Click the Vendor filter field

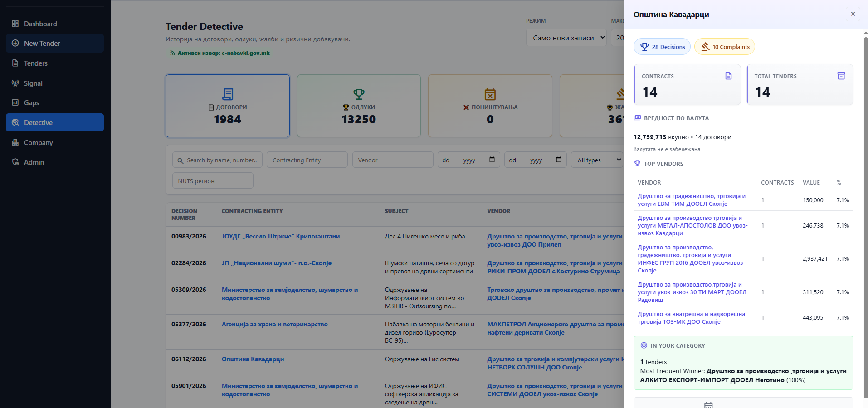coord(393,160)
